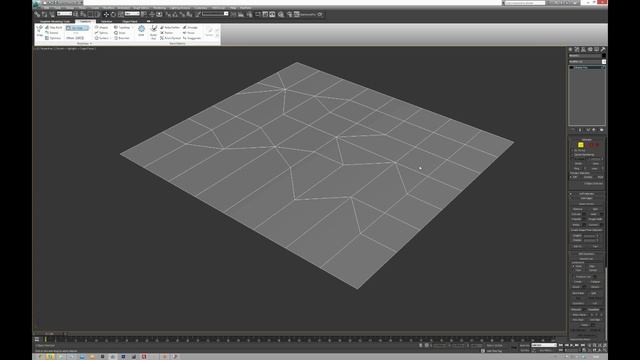The image size is (640, 360).
Task: Switch to the Selection ribbon tab
Action: pyautogui.click(x=106, y=21)
